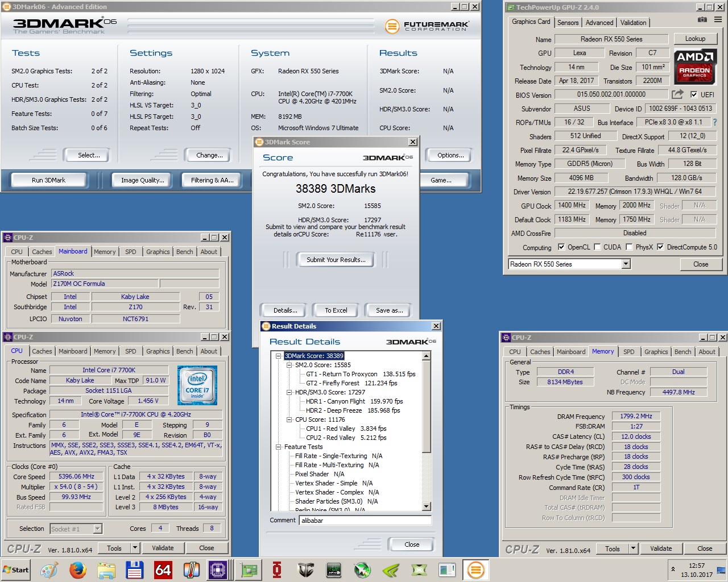Show hidden system tray icons arrow
Screen dimensions: 728x582
tap(673, 569)
